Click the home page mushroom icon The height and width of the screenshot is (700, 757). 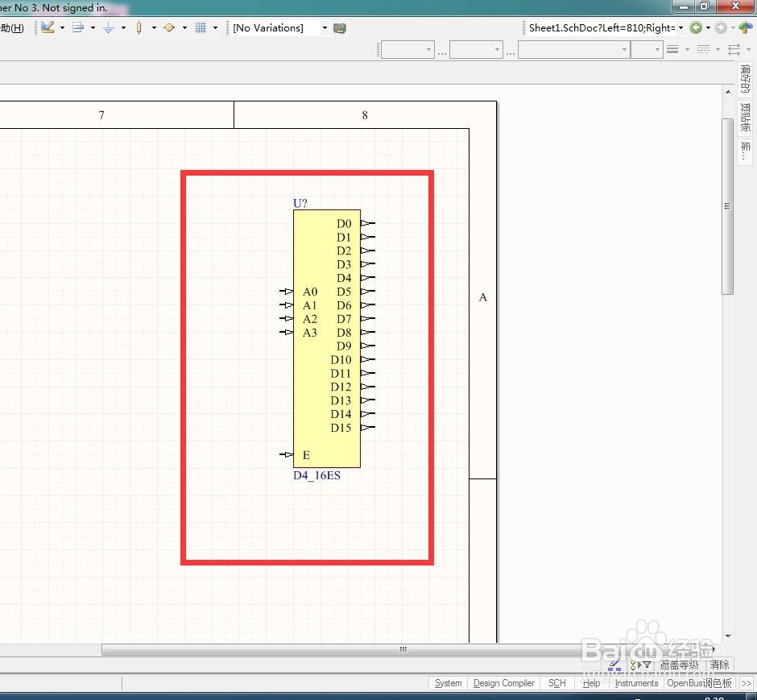pos(746,27)
